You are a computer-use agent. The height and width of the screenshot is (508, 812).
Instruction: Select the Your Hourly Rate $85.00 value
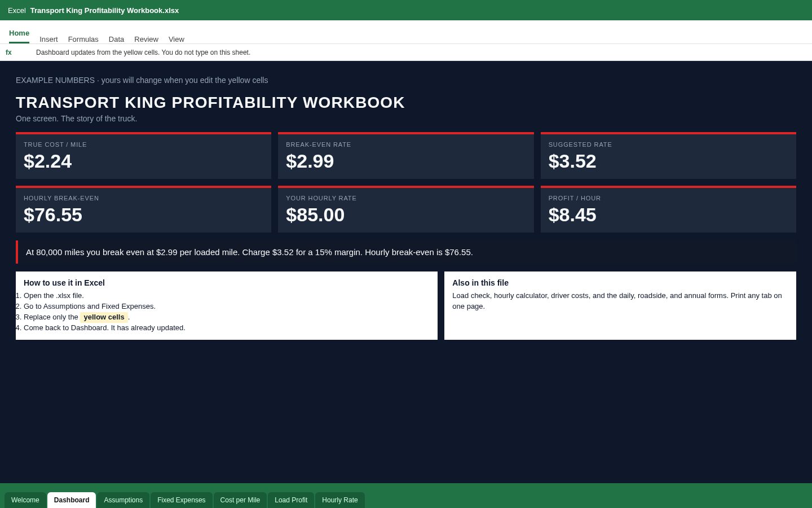coord(315,215)
